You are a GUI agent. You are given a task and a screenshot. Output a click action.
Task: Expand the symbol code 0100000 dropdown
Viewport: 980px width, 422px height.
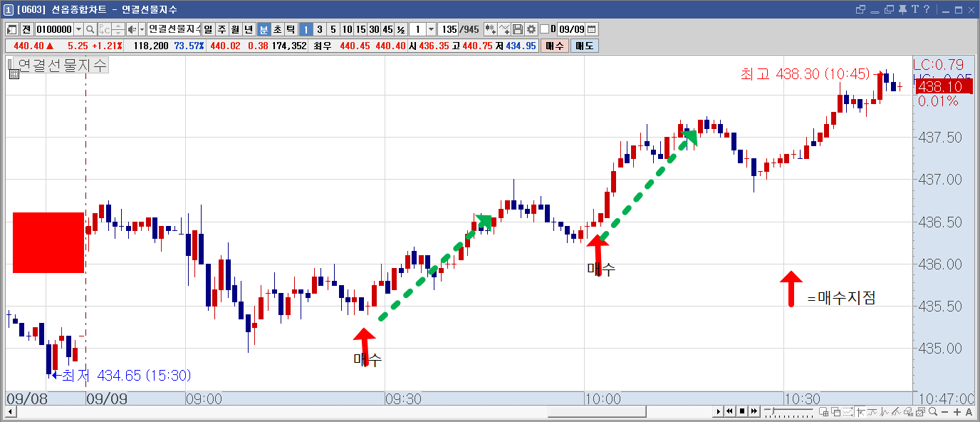click(78, 29)
